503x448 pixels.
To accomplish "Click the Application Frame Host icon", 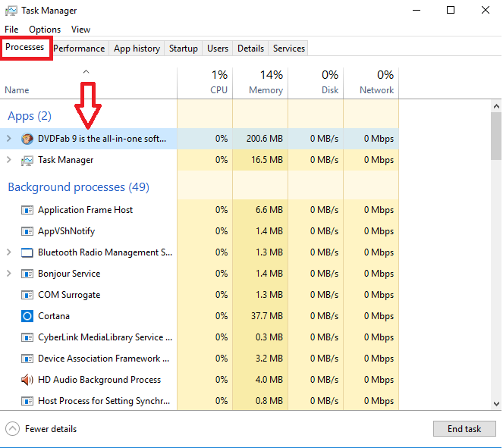I will 27,210.
